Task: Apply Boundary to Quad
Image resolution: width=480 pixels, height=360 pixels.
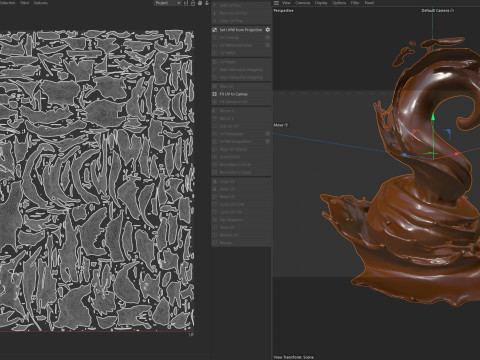Action: [x=241, y=172]
